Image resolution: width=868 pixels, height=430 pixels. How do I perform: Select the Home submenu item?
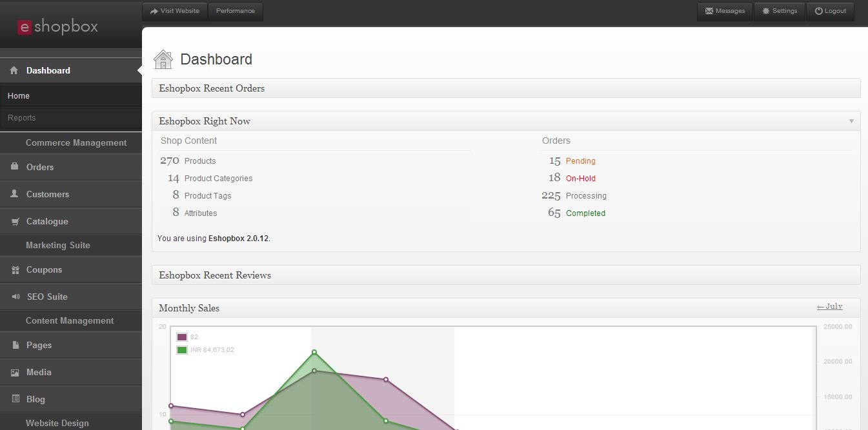pyautogui.click(x=19, y=96)
